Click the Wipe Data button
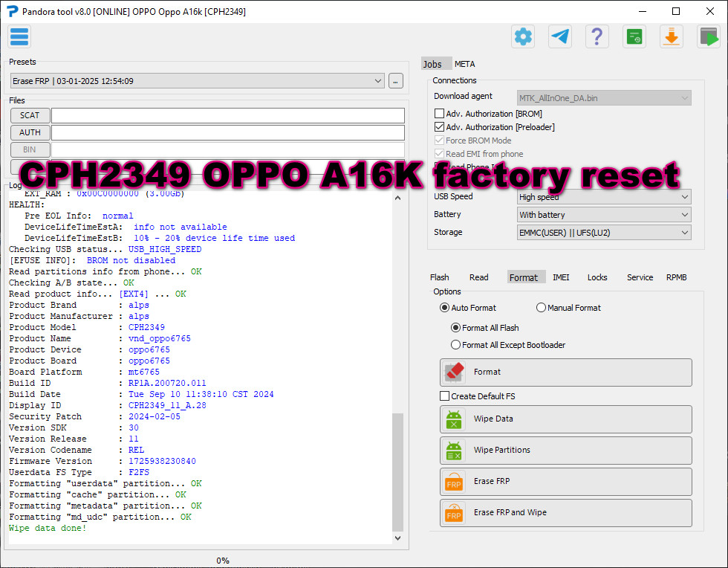The height and width of the screenshot is (568, 728). click(x=565, y=419)
